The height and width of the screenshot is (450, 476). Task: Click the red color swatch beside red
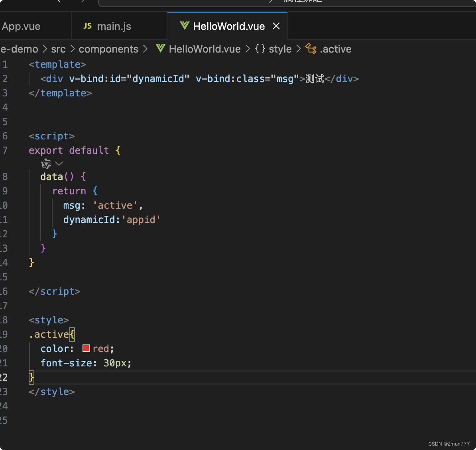[86, 348]
